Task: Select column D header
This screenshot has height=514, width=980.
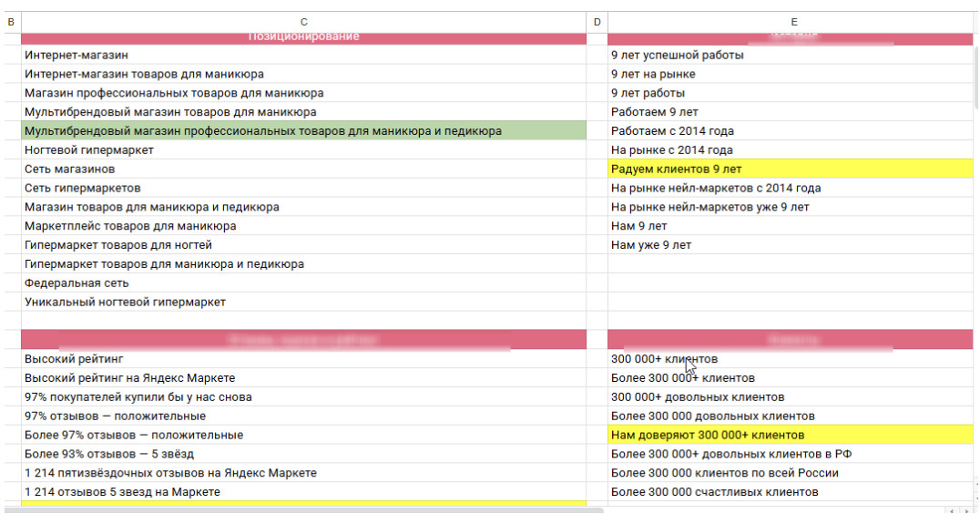Action: coord(597,22)
